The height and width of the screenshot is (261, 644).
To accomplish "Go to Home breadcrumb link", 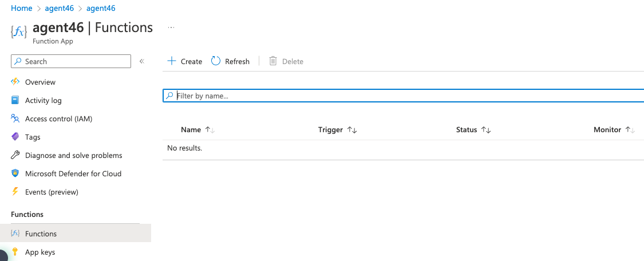I will point(21,8).
